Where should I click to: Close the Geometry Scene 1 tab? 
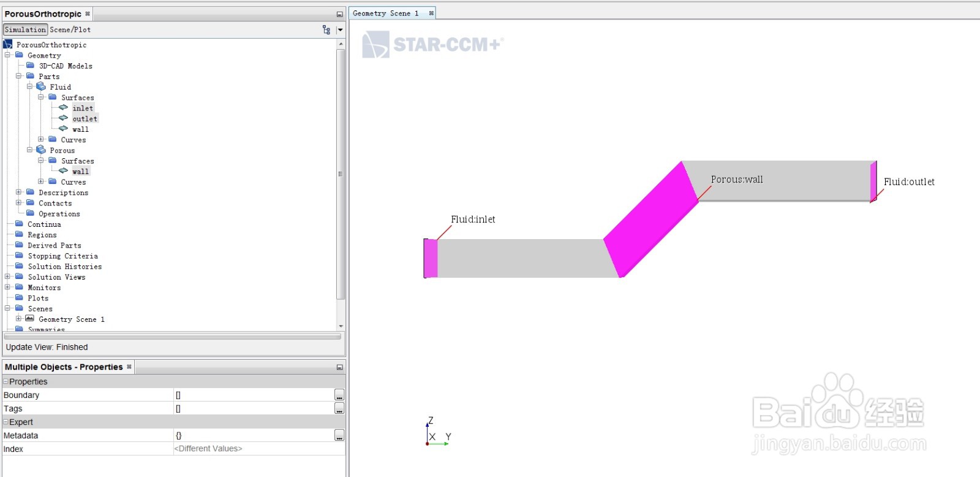point(431,13)
